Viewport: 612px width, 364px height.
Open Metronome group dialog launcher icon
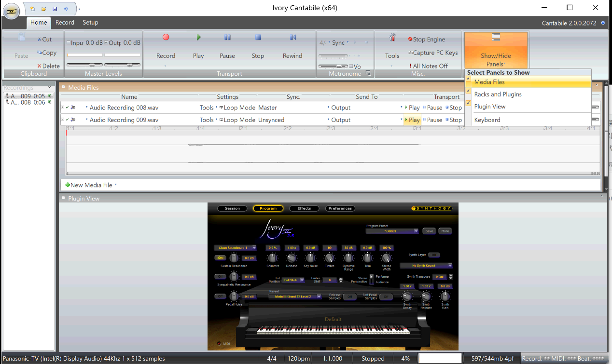(x=368, y=73)
